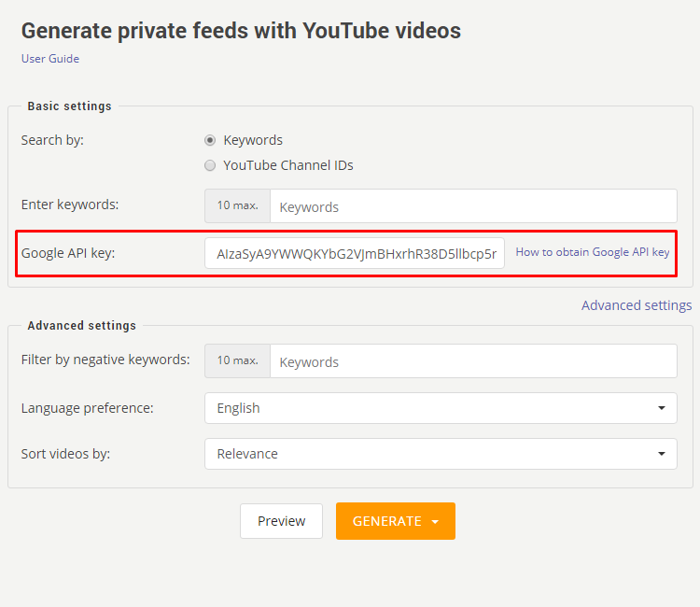The width and height of the screenshot is (700, 607).
Task: Click the orange GENERATE button text
Action: click(x=387, y=521)
